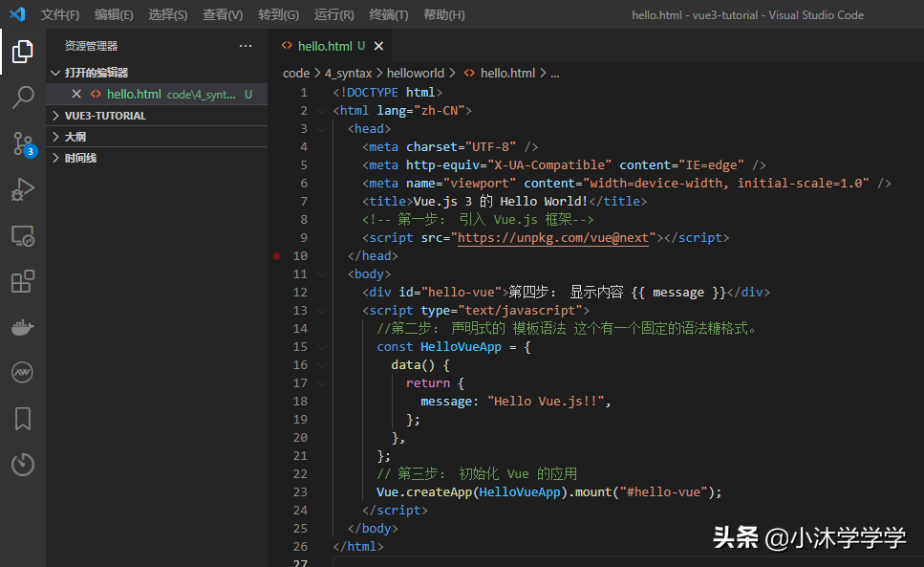
Task: Click line number 26 in the gutter
Action: 301,546
